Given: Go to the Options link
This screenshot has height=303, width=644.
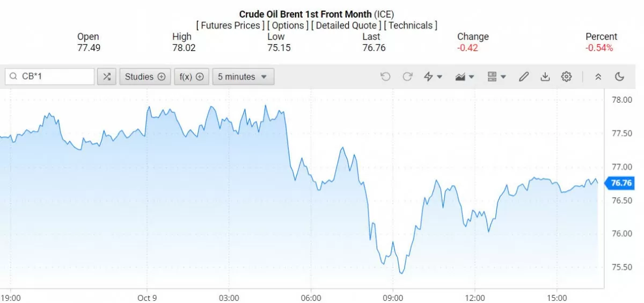Looking at the screenshot, I should coord(288,25).
